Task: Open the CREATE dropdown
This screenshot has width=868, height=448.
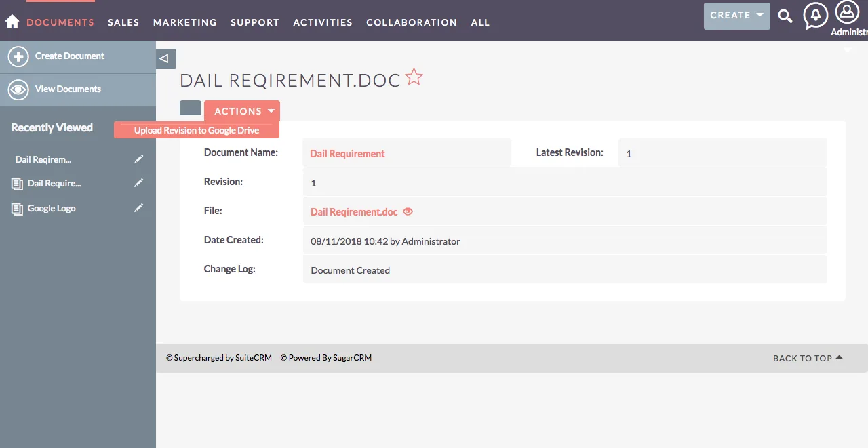Action: coord(737,16)
